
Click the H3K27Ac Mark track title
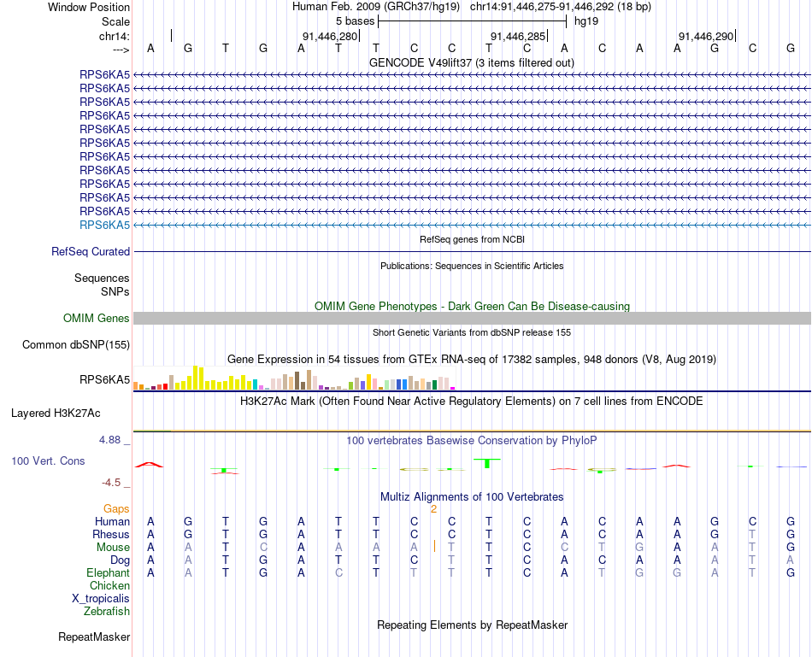[x=472, y=401]
